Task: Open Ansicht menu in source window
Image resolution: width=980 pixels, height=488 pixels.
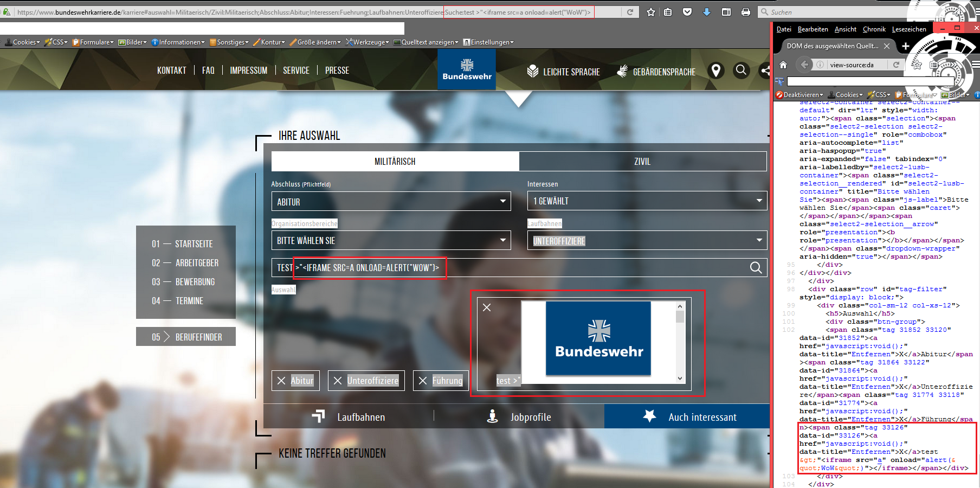Action: 846,29
